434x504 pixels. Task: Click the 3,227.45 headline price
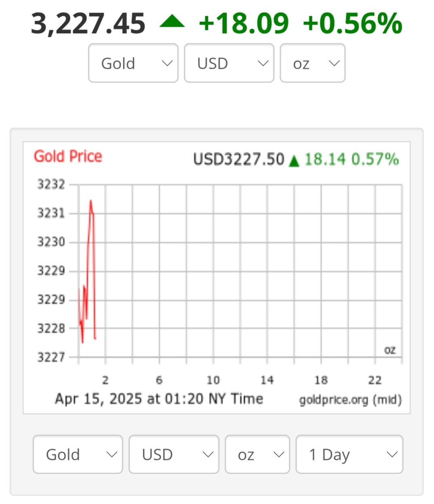(88, 23)
